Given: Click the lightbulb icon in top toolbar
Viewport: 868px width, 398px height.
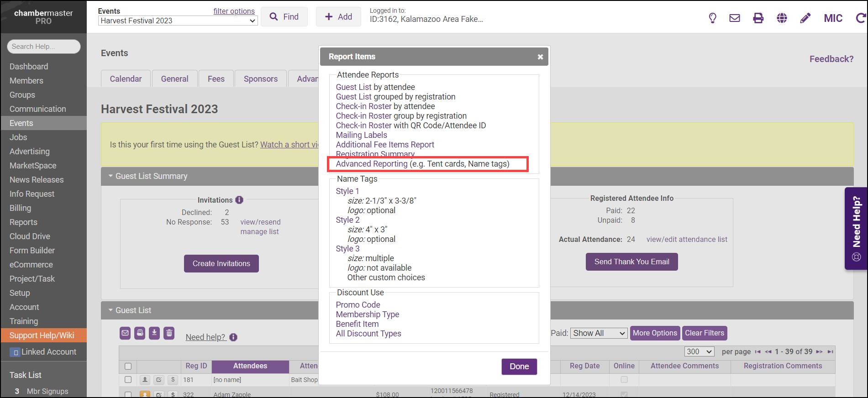Looking at the screenshot, I should pos(712,18).
